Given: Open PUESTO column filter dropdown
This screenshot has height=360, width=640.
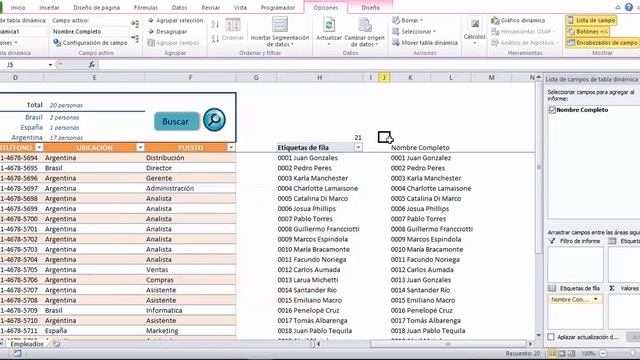Looking at the screenshot, I should tap(231, 147).
